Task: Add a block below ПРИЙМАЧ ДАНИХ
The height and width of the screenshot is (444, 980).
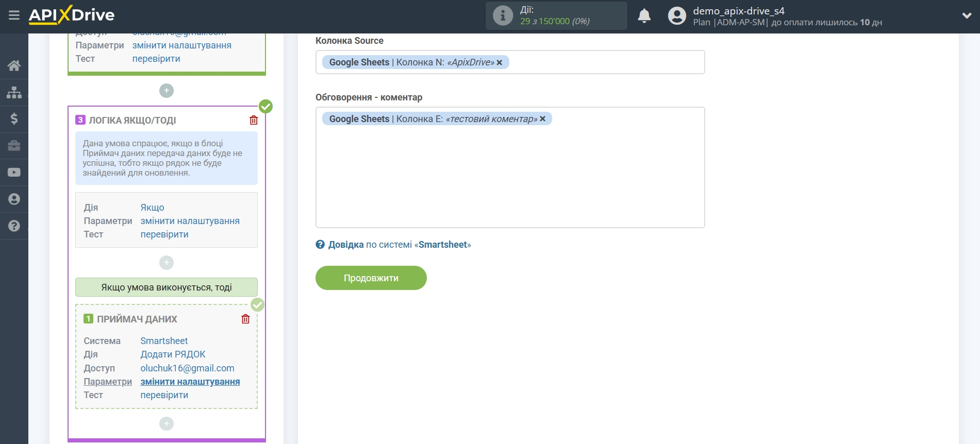Action: pyautogui.click(x=167, y=423)
